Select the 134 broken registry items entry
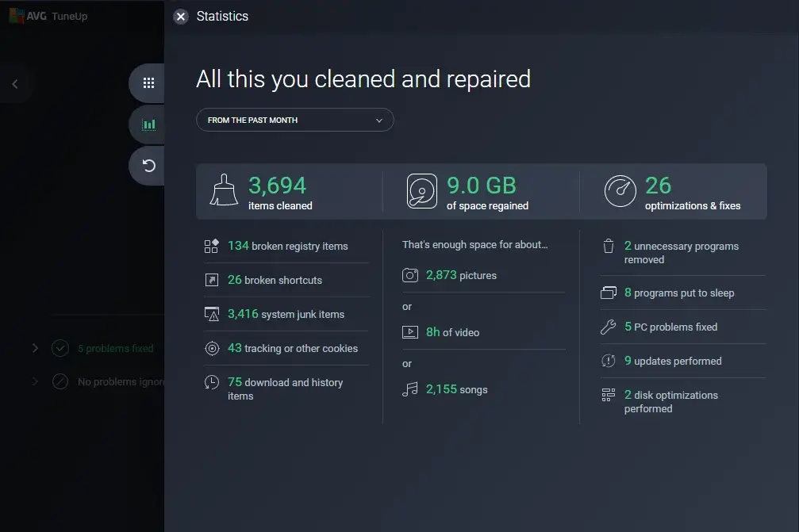 click(x=287, y=246)
